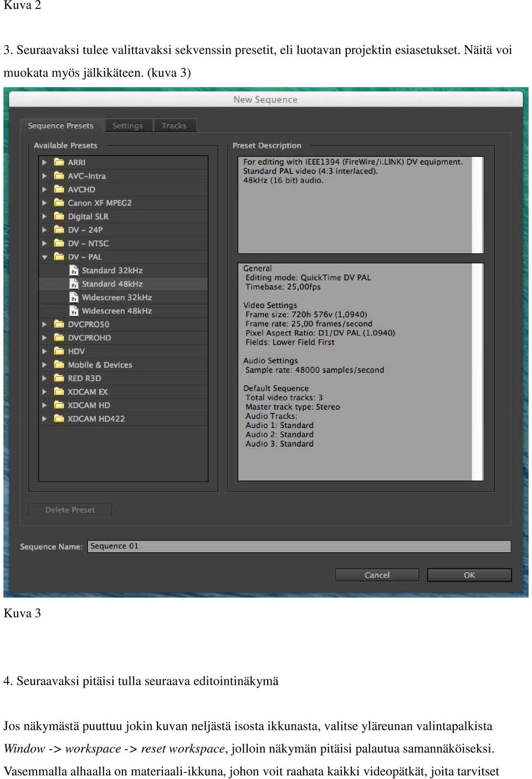Click the DV - PAL folder icon
Viewport: 532px width, 779px height.
coord(59,256)
